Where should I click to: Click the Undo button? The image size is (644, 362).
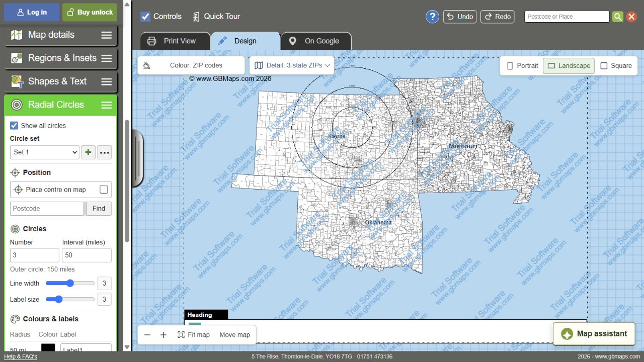(460, 17)
